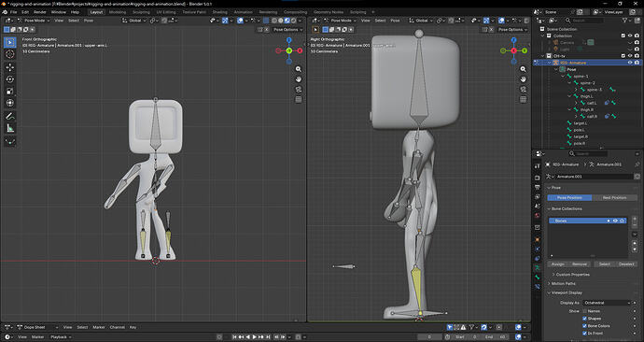644x342 pixels.
Task: Click zoom magnifier in right viewport
Action: tap(524, 69)
